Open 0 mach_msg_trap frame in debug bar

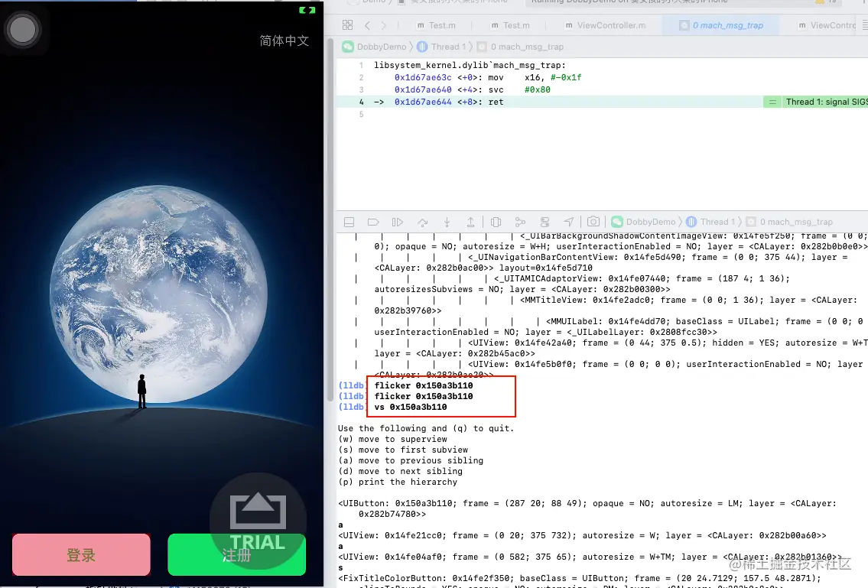[796, 222]
